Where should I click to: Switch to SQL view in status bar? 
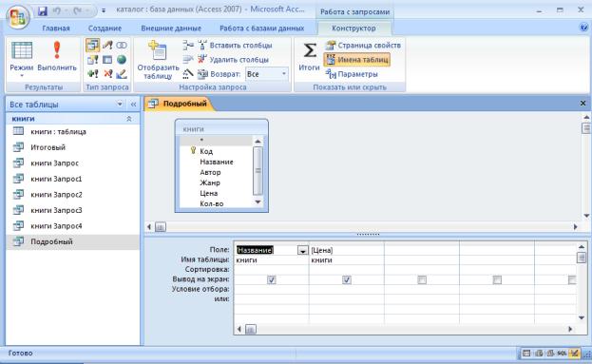click(563, 354)
